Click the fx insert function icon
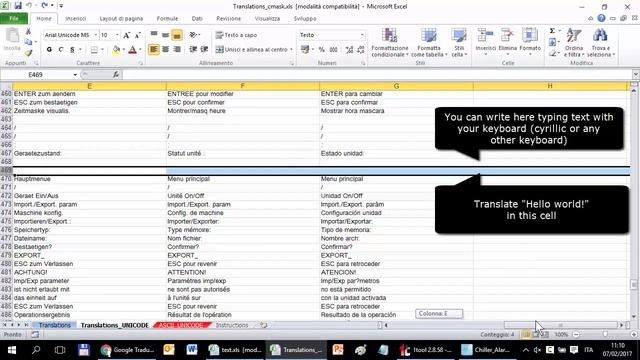This screenshot has height=360, width=640. tap(116, 74)
